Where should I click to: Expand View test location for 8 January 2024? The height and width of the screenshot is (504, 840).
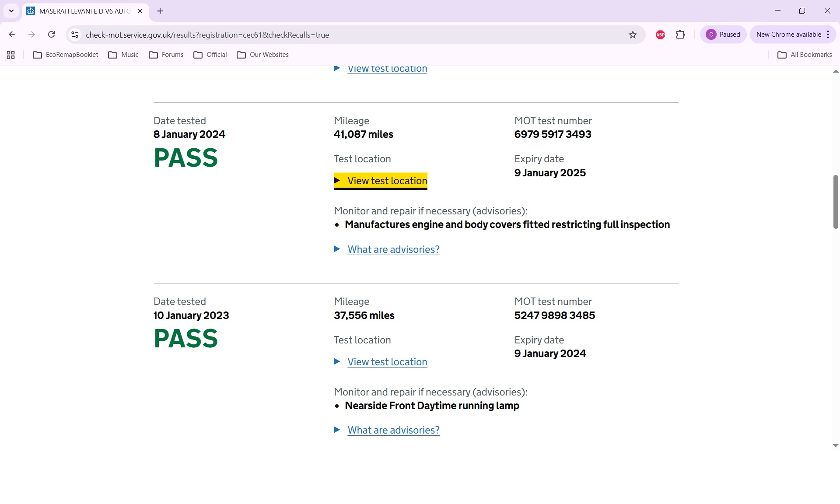(387, 181)
